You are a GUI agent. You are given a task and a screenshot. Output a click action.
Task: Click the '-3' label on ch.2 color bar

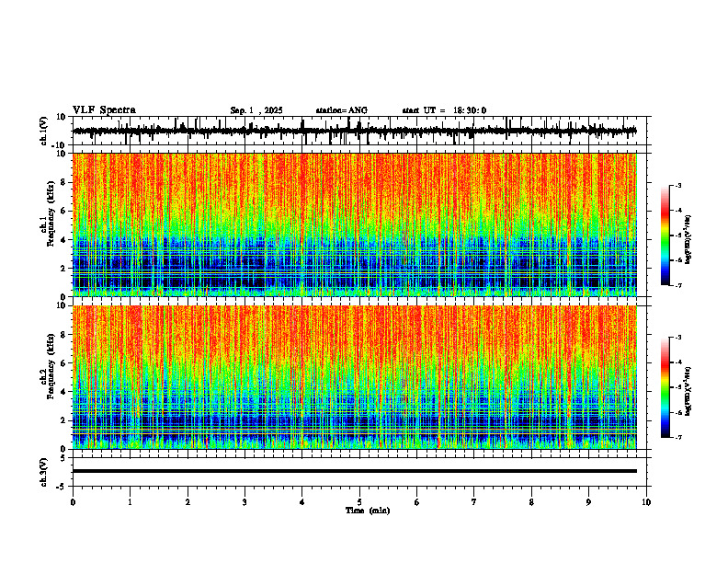click(x=678, y=338)
